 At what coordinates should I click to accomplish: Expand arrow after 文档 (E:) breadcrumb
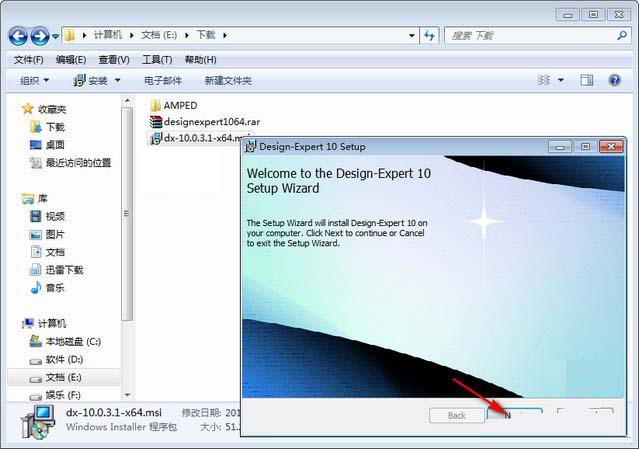pos(187,35)
